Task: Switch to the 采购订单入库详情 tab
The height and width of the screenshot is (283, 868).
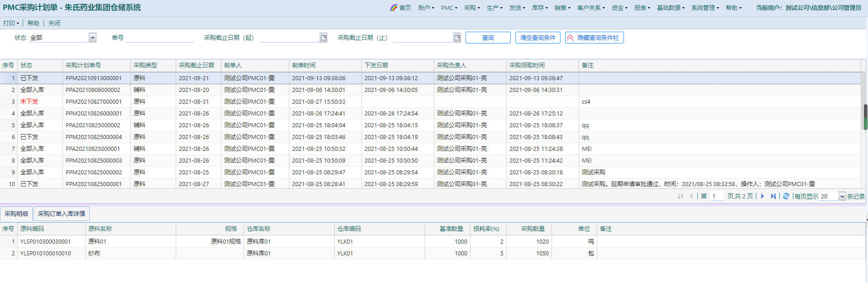Action: pyautogui.click(x=62, y=214)
